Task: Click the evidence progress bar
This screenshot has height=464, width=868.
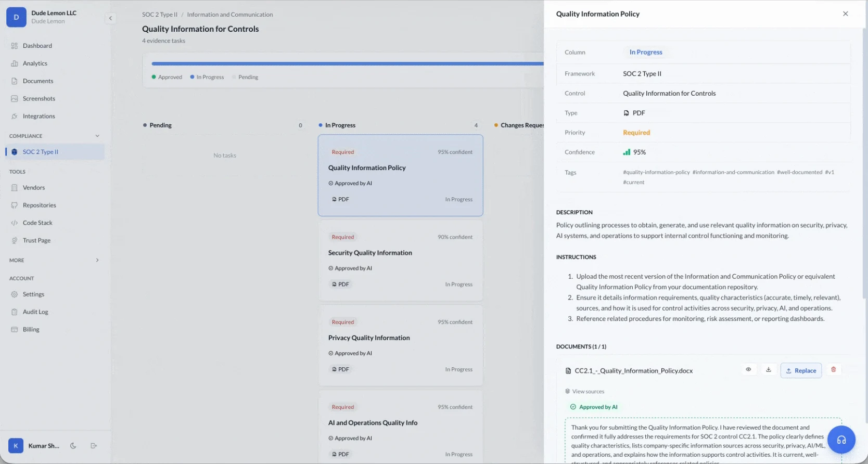Action: coord(348,63)
